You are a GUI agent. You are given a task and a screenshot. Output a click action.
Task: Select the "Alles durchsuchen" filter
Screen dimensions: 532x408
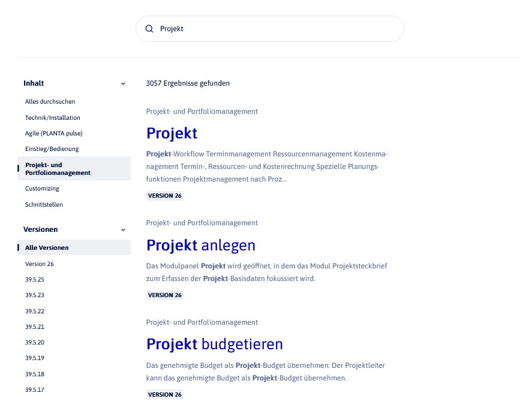point(50,102)
